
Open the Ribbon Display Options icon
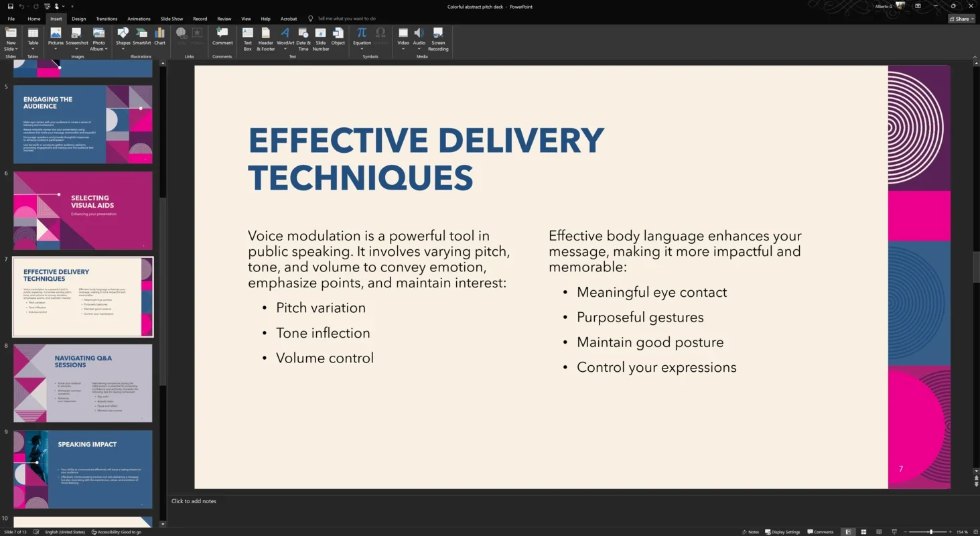tap(918, 6)
